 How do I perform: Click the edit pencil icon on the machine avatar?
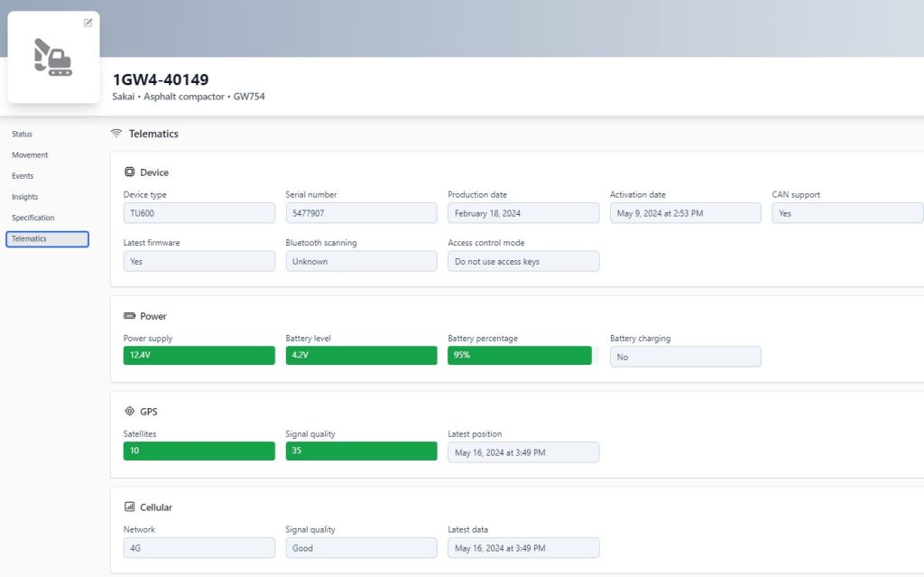(x=87, y=23)
